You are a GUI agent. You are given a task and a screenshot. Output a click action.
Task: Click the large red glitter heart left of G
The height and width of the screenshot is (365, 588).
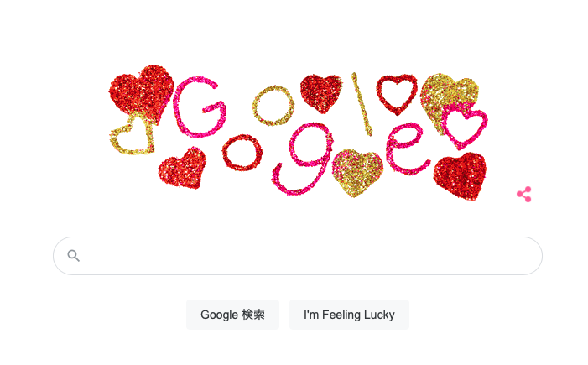pyautogui.click(x=142, y=93)
